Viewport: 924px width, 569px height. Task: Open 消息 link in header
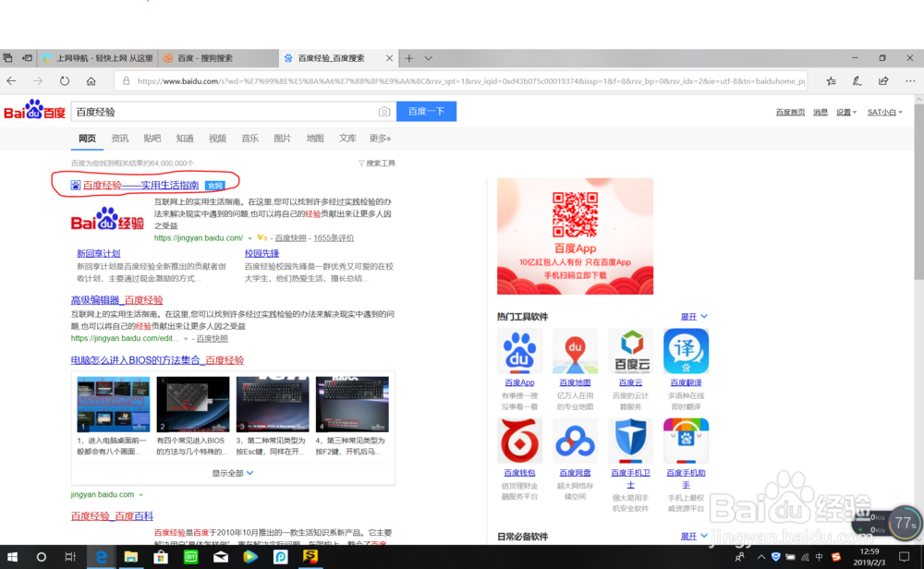(821, 112)
